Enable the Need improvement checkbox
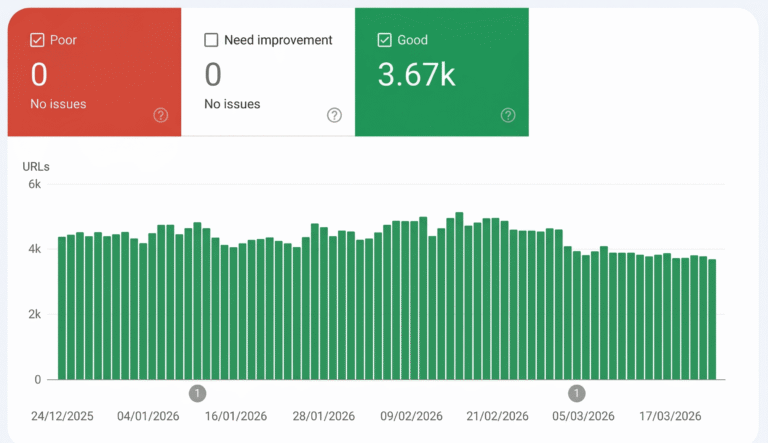 [x=211, y=40]
